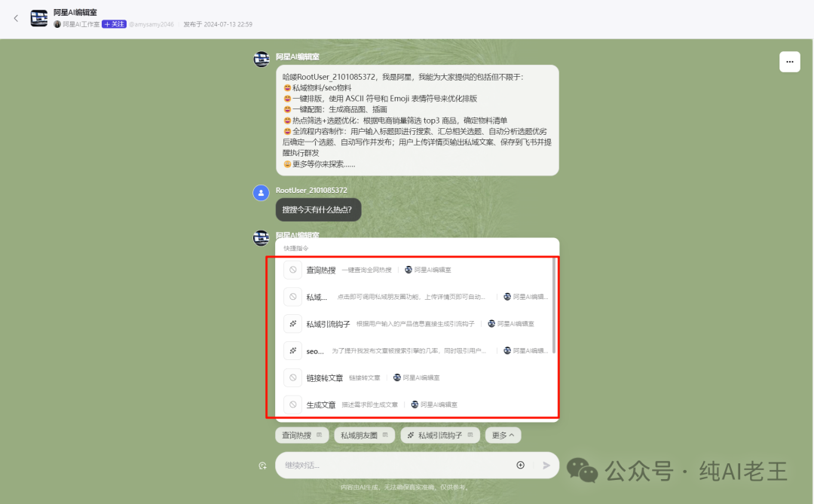The height and width of the screenshot is (504, 814).
Task: Click the RootUser_2101085372 user avatar
Action: [x=261, y=193]
